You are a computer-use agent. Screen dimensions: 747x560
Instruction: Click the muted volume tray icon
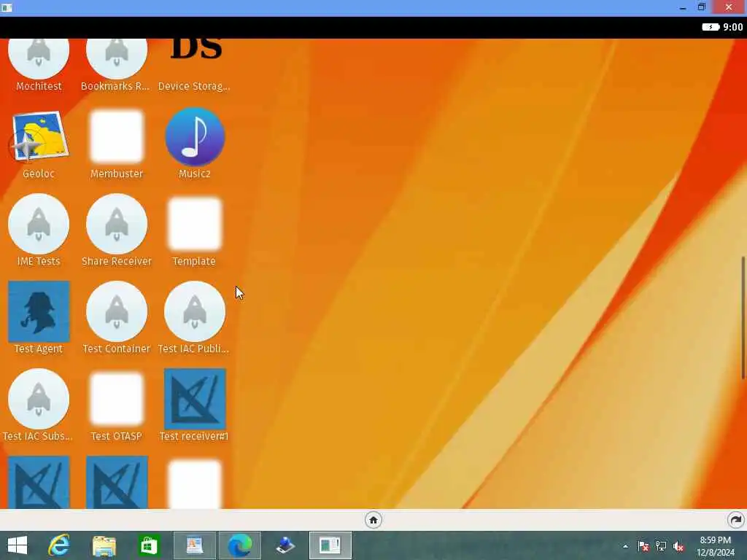coord(678,546)
